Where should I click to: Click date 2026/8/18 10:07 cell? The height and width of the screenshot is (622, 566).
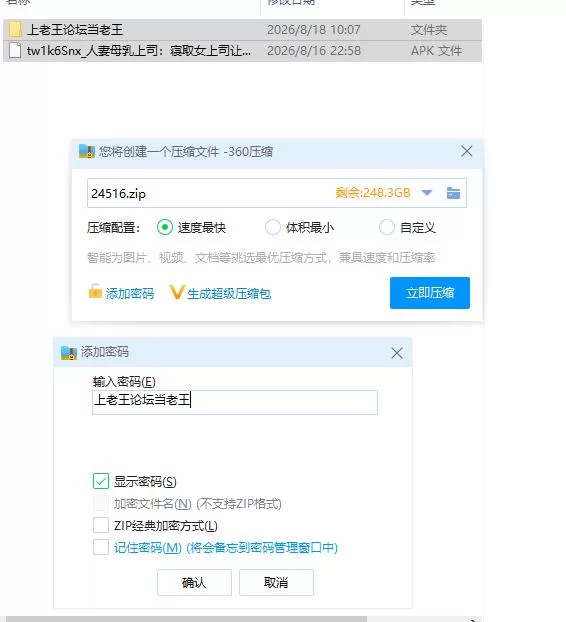click(x=314, y=30)
